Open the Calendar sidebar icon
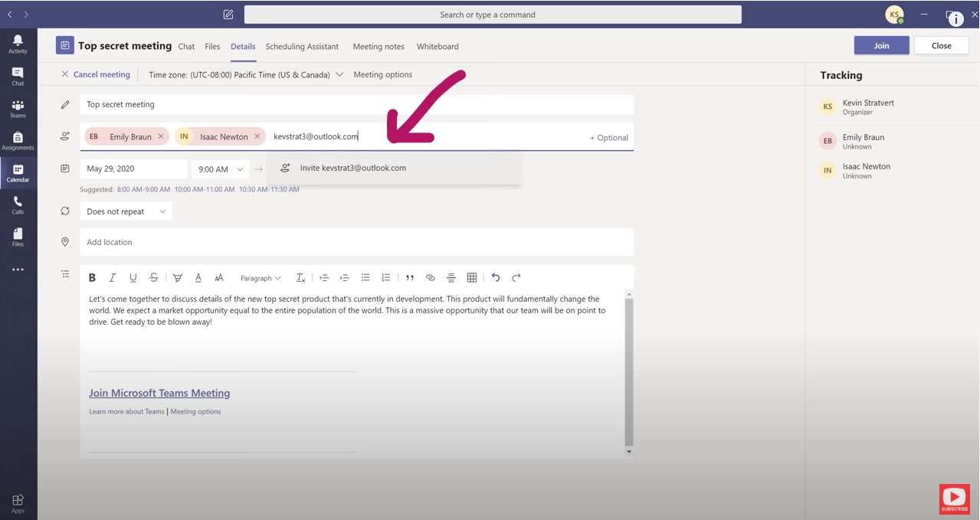980x520 pixels. [x=17, y=172]
